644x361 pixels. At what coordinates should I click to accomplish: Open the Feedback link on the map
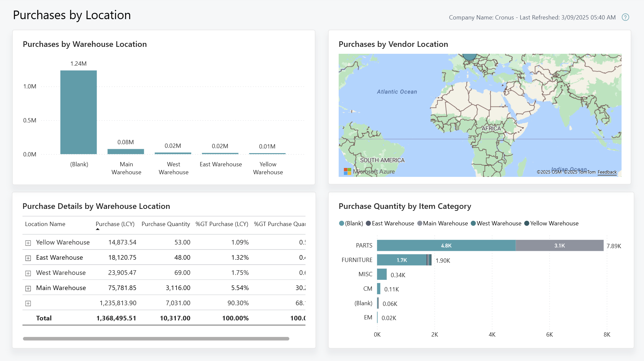click(607, 172)
